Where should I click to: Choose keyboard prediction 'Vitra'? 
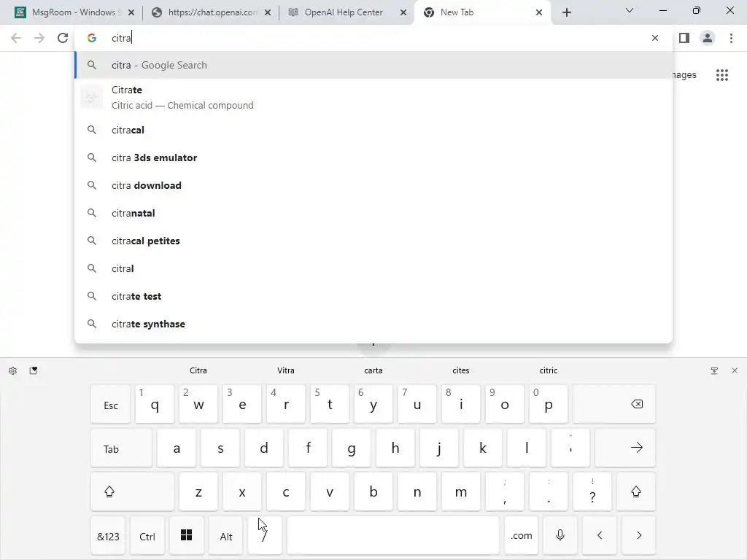click(286, 370)
